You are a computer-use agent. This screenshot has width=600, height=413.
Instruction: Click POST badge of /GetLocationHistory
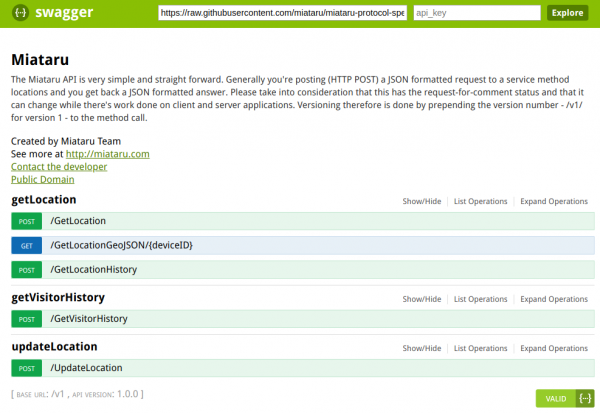[x=26, y=270]
